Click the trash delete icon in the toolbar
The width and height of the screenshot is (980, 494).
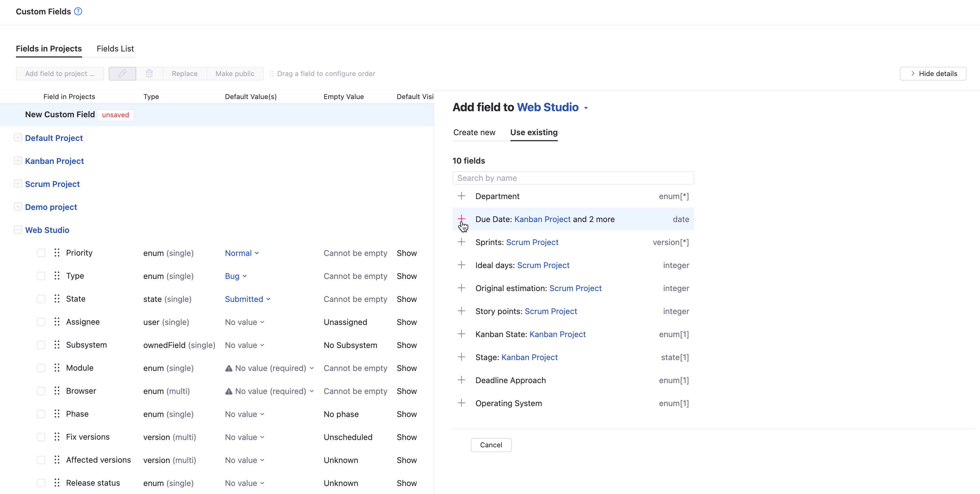point(149,73)
